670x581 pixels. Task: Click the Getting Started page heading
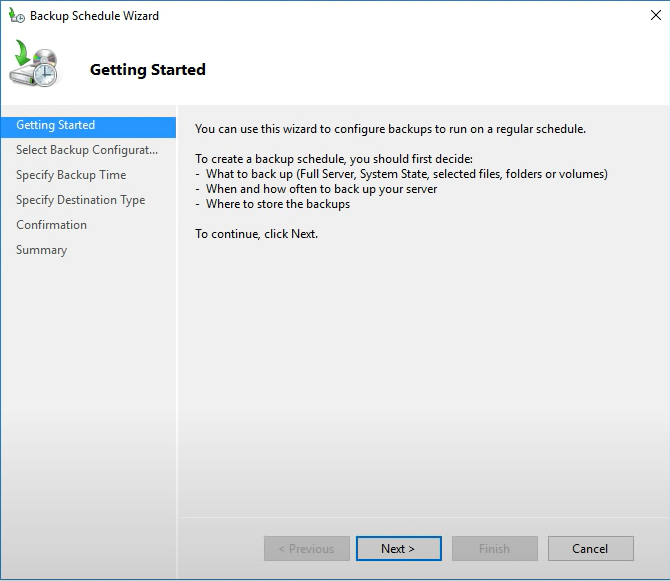pos(148,70)
